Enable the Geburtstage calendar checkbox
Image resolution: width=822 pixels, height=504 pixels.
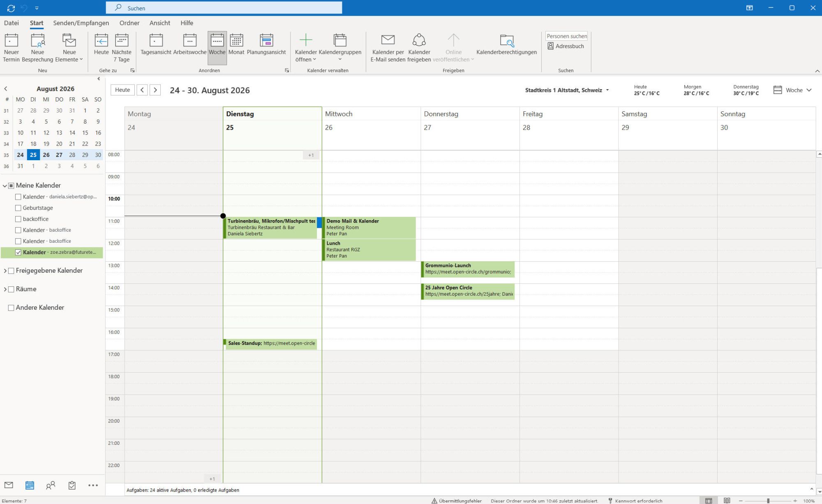click(x=18, y=208)
